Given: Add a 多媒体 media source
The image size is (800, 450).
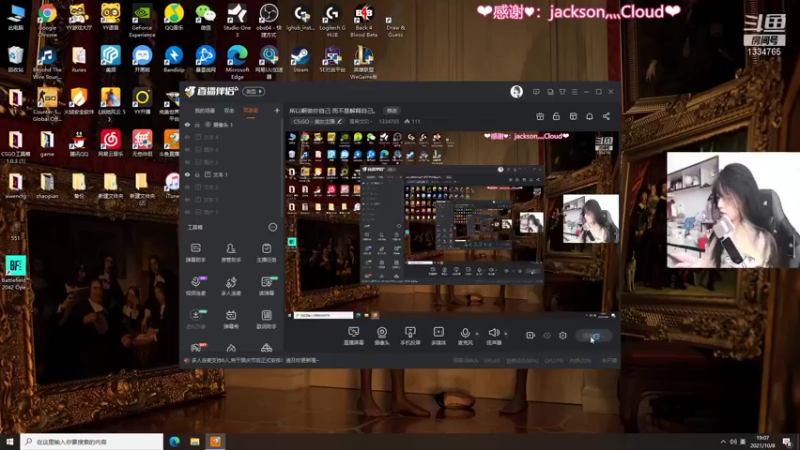Looking at the screenshot, I should point(438,336).
